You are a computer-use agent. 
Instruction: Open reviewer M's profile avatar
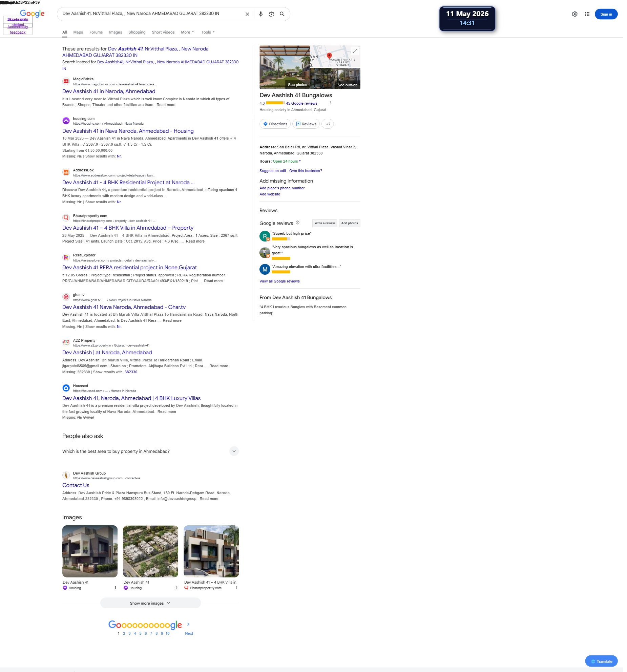pyautogui.click(x=265, y=269)
